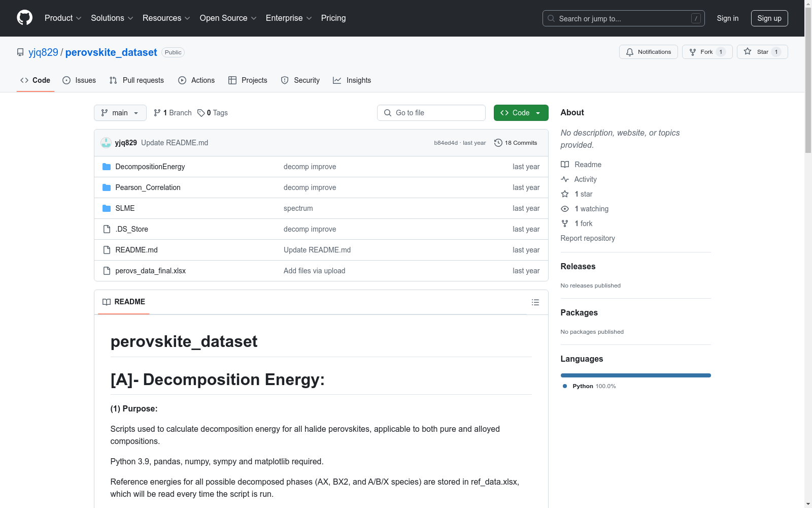
Task: Expand the Open Source menu
Action: point(228,18)
